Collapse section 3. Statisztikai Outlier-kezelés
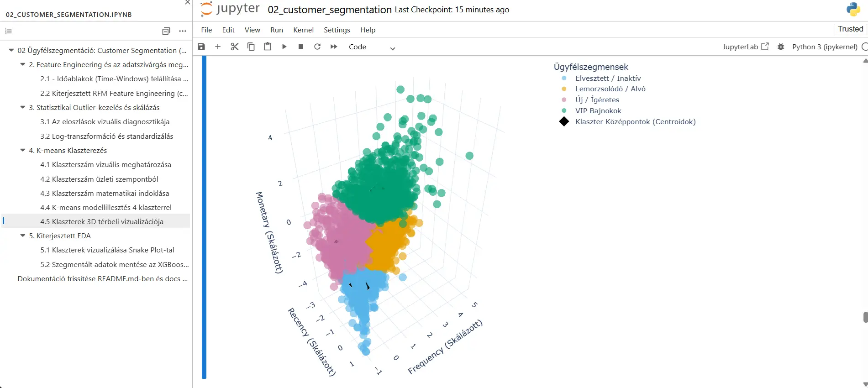This screenshot has width=868, height=388. (x=23, y=107)
